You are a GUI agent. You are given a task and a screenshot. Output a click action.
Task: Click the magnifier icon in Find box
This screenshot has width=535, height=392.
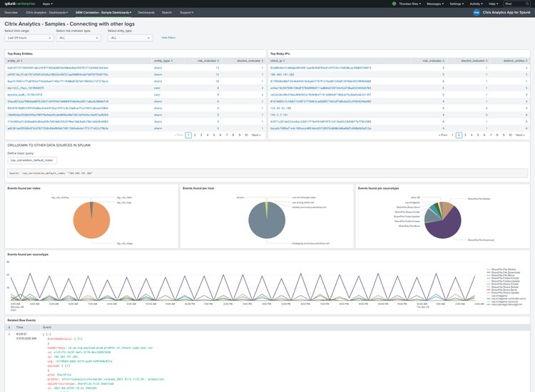click(x=527, y=4)
